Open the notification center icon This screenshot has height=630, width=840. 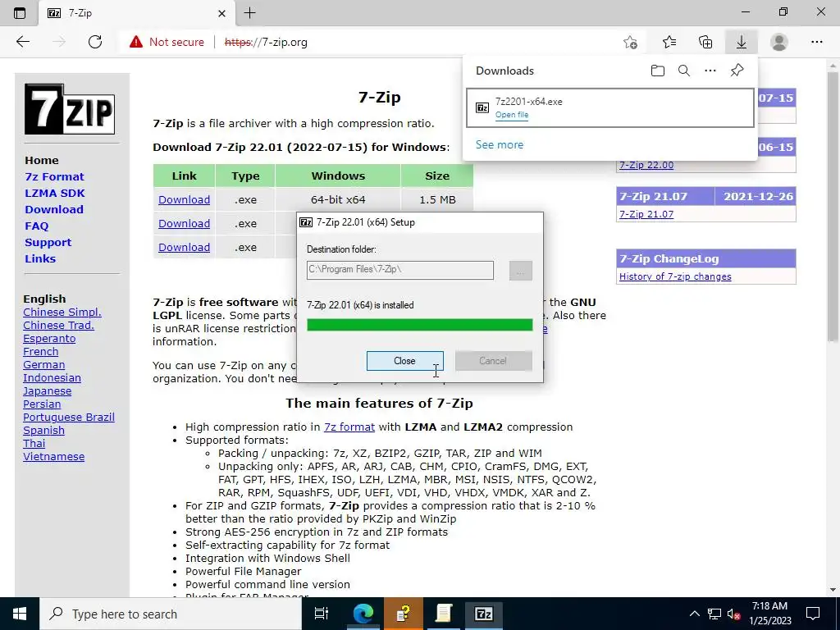[x=813, y=614]
